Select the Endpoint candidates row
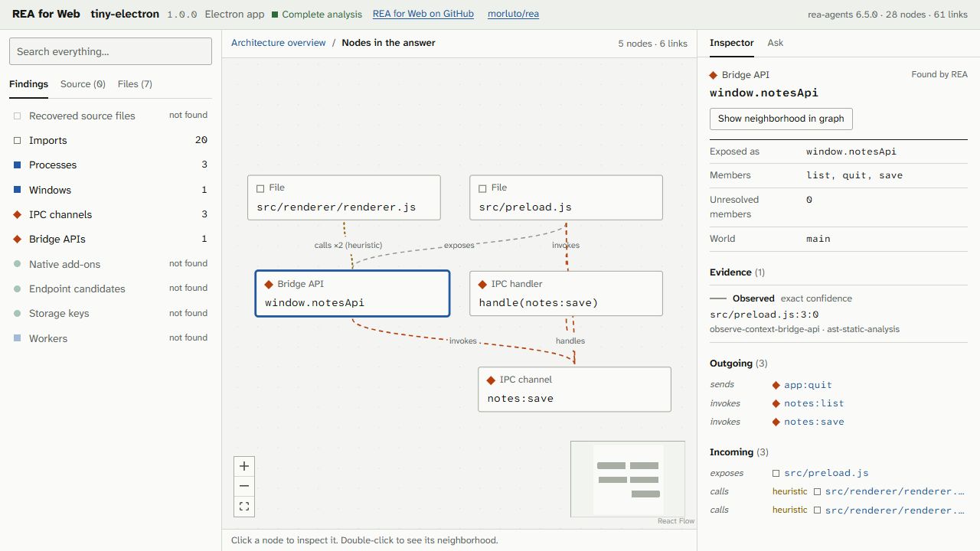 110,289
